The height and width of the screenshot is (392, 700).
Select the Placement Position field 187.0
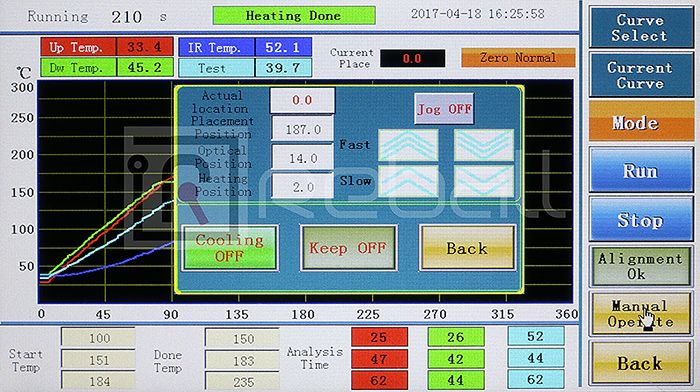[x=303, y=129]
